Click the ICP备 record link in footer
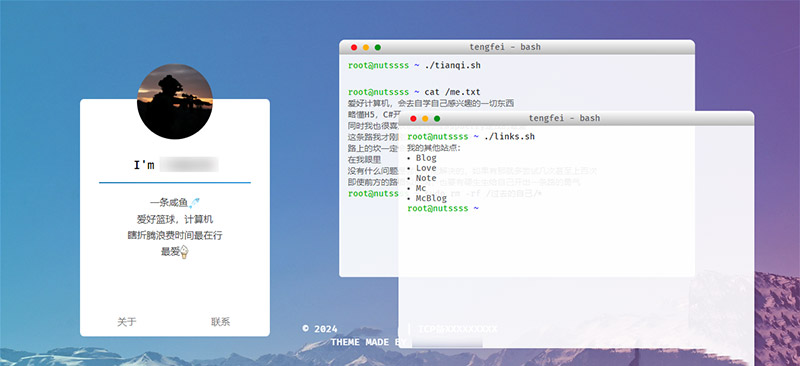This screenshot has width=800, height=366. click(x=458, y=329)
